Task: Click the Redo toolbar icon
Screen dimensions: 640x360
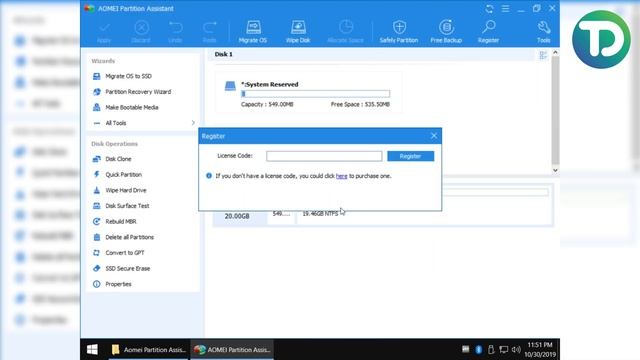Action: tap(209, 32)
